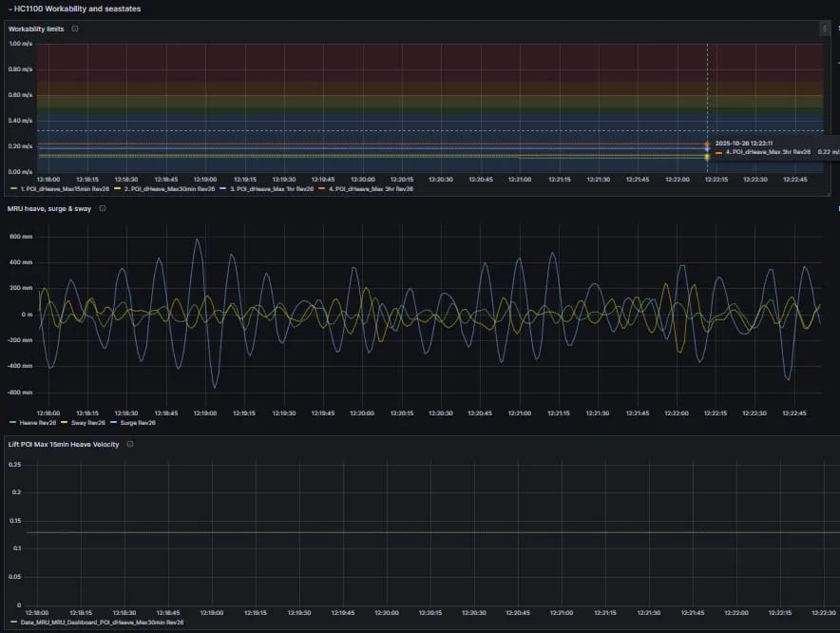The width and height of the screenshot is (840, 633).
Task: Open the Workability limits panel info icon
Action: point(75,29)
